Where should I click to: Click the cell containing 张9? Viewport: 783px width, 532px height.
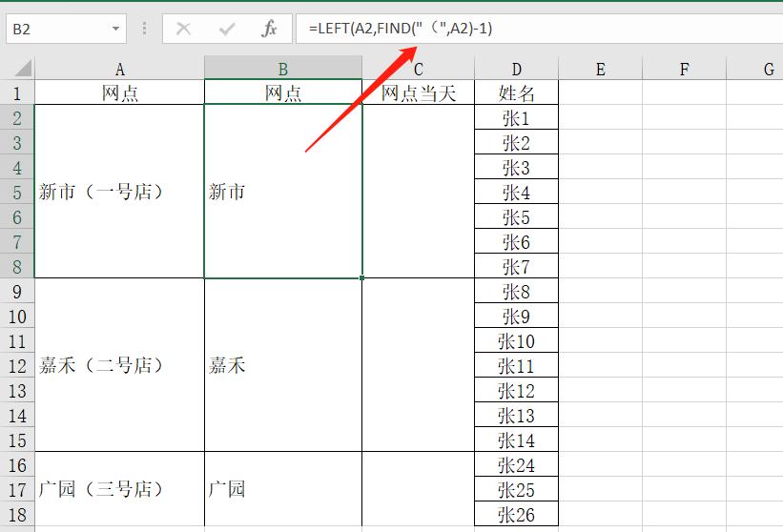[516, 316]
